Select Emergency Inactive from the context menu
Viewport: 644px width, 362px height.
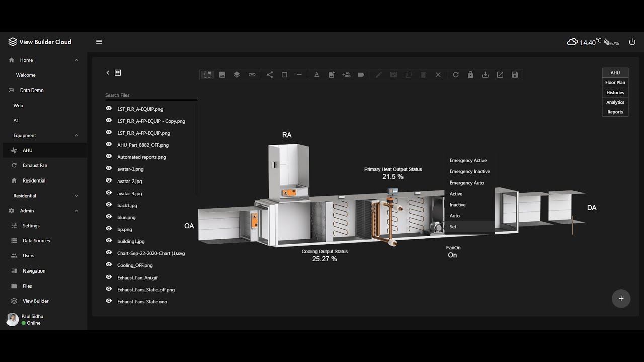click(x=470, y=171)
